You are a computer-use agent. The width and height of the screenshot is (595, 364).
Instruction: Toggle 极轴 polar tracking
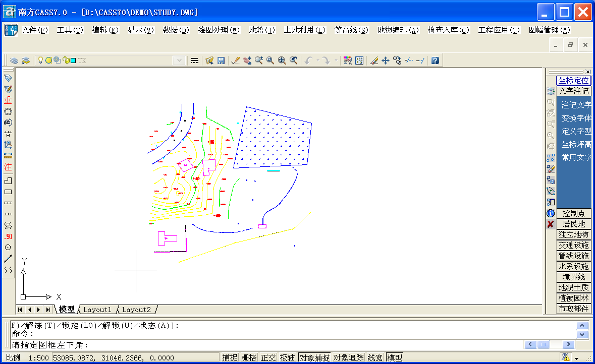click(288, 357)
